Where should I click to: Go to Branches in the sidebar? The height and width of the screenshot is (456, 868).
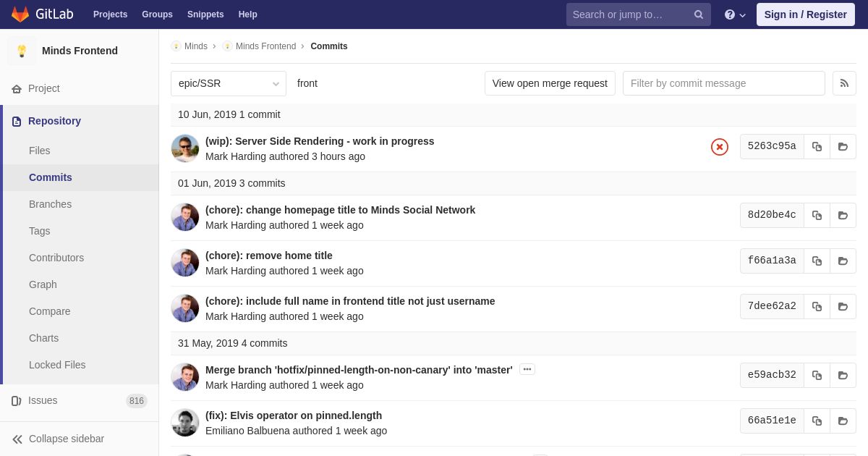pos(50,204)
